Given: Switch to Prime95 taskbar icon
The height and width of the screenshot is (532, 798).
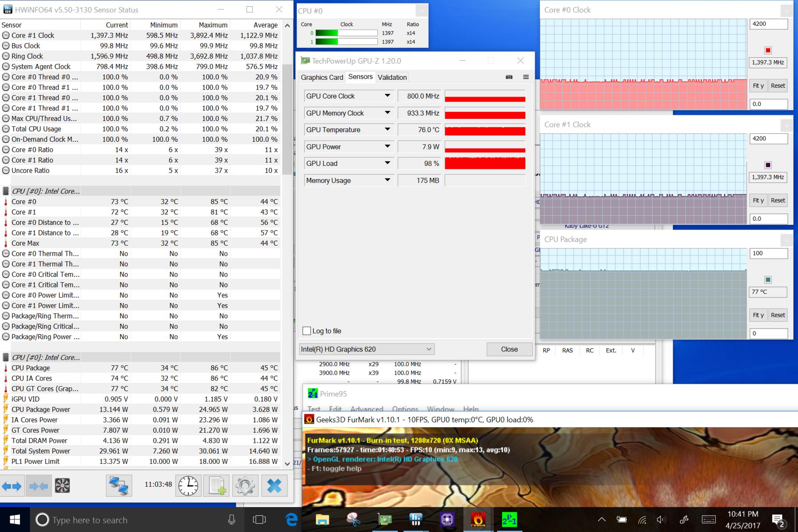Looking at the screenshot, I should click(509, 520).
